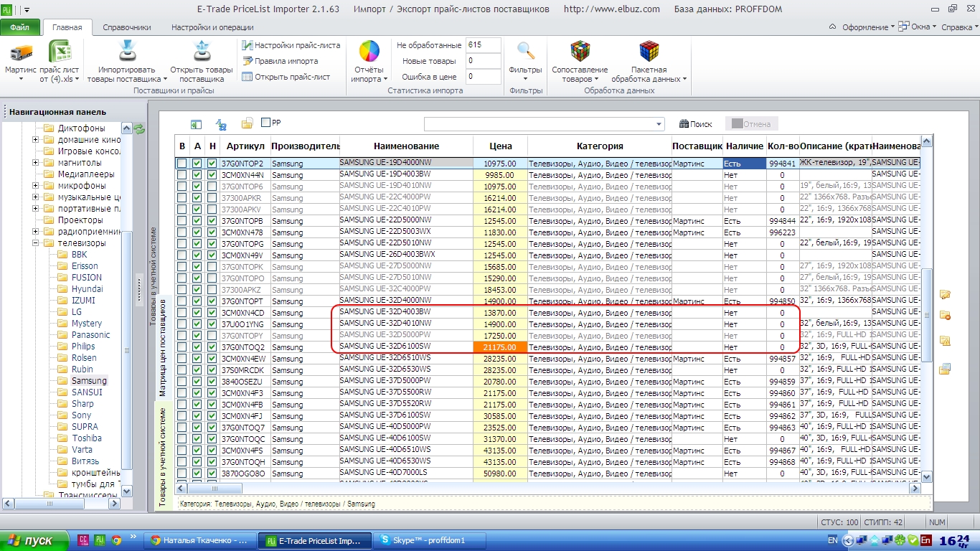The image size is (980, 551).
Task: Switch to Настройки и операции tab
Action: tap(212, 27)
